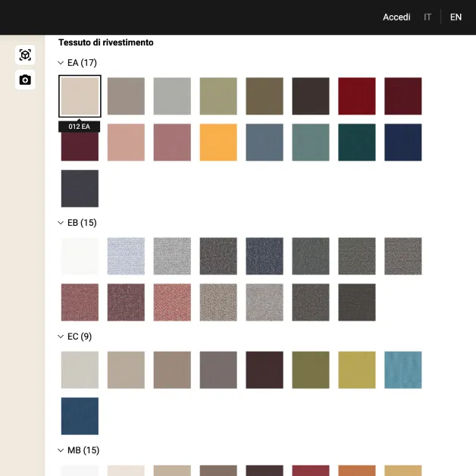This screenshot has height=476, width=476.
Task: Choose the deep blue EC swatch
Action: (80, 416)
